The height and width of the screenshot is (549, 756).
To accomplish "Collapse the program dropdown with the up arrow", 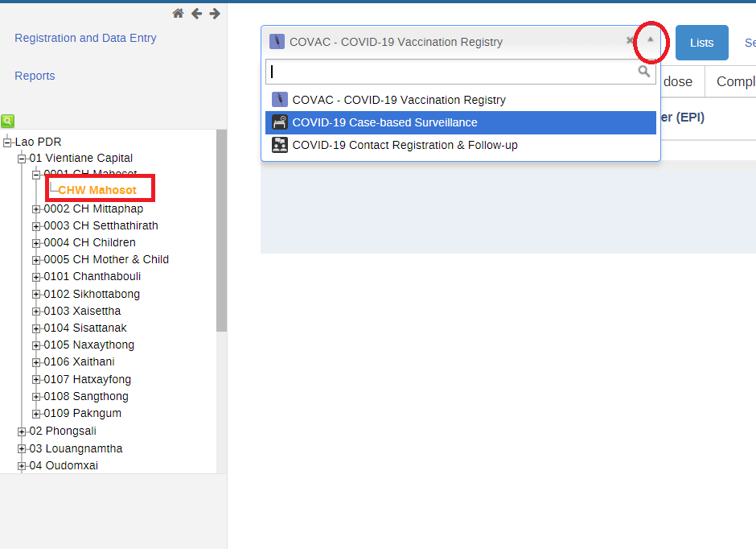I will (x=650, y=39).
